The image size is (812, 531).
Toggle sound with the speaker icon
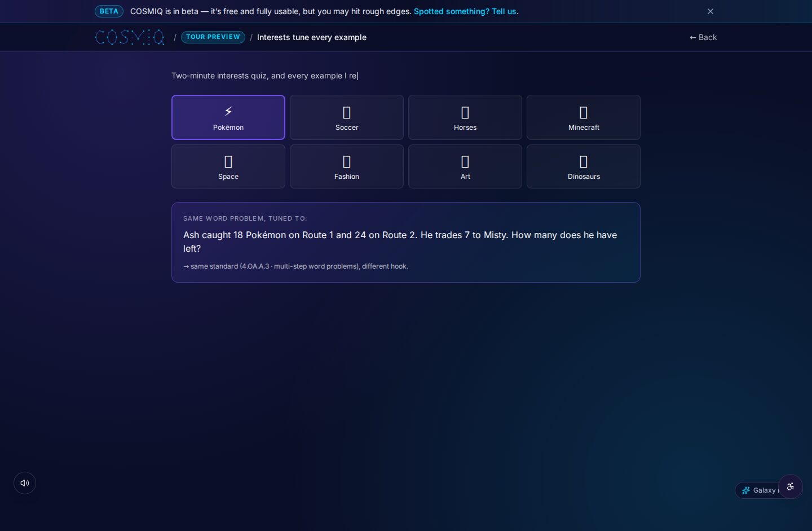point(25,483)
